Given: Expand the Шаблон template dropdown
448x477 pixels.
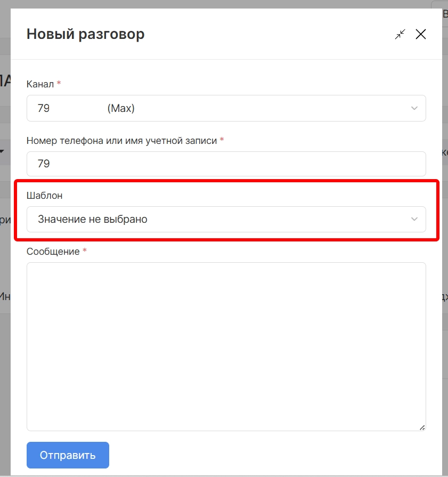Looking at the screenshot, I should pos(226,219).
